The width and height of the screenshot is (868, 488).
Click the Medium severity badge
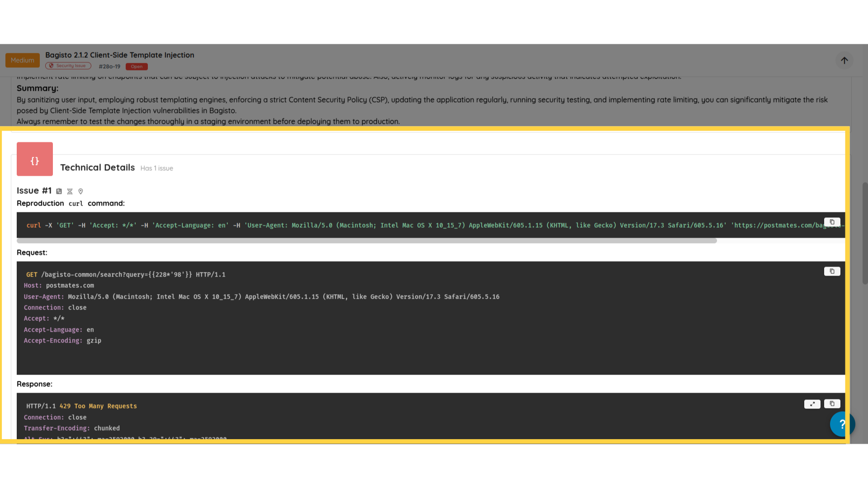(x=23, y=60)
